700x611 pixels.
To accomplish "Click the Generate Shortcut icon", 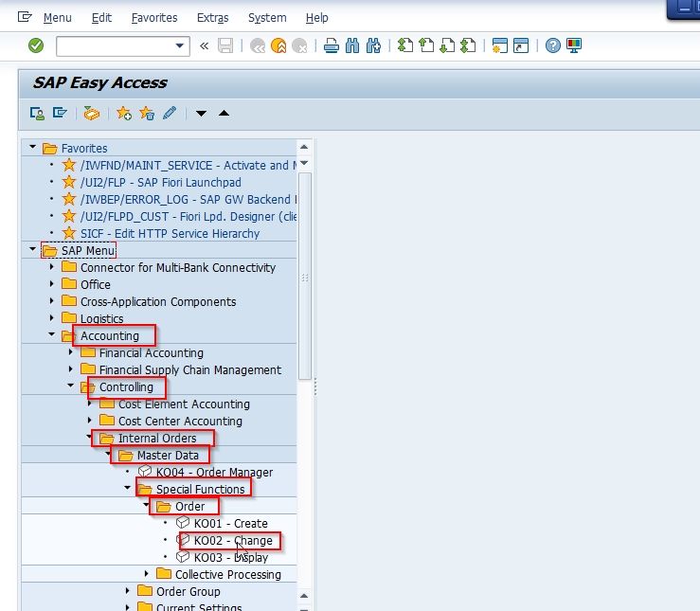I will (521, 45).
